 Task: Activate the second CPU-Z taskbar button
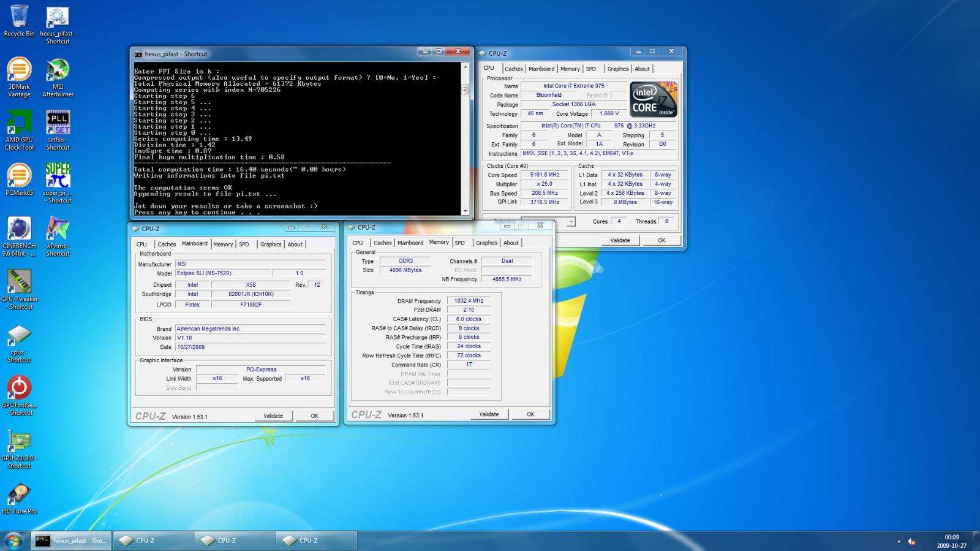(x=235, y=541)
